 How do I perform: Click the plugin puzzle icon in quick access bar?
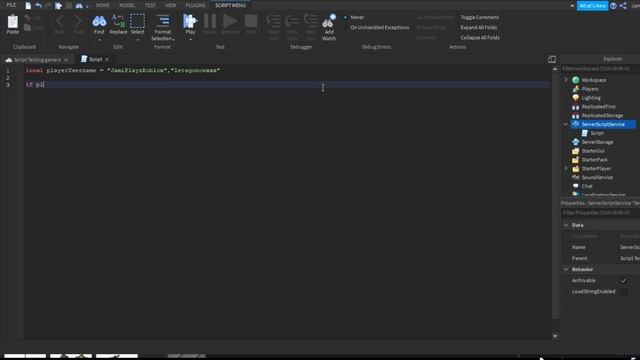click(x=58, y=6)
